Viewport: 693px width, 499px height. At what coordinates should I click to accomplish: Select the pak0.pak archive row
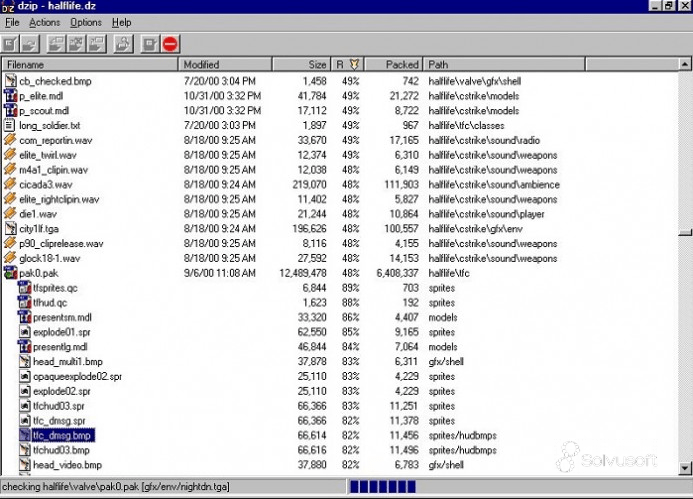pos(38,273)
